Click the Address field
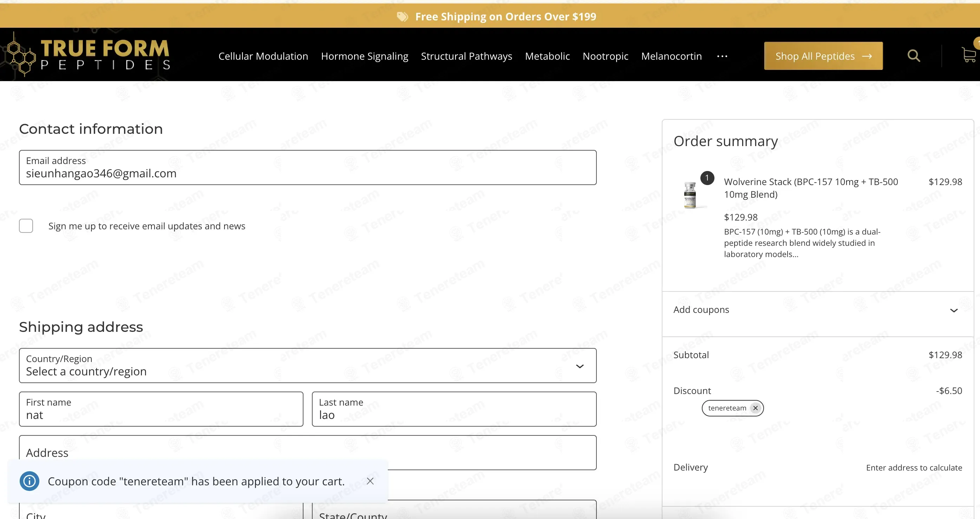The width and height of the screenshot is (980, 519). (x=308, y=453)
